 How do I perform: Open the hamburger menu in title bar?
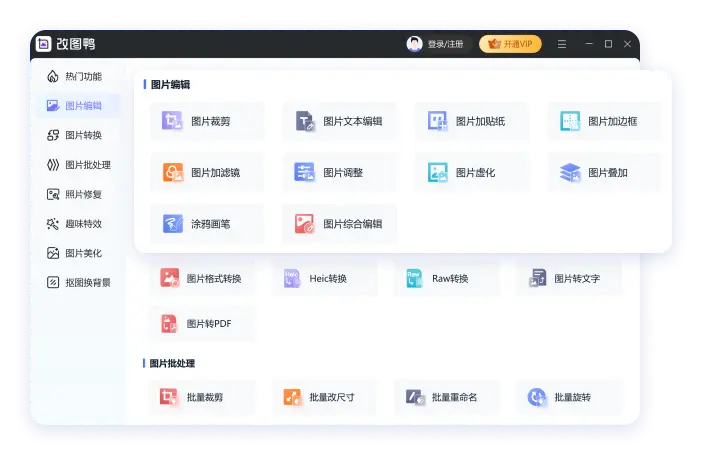coord(562,44)
